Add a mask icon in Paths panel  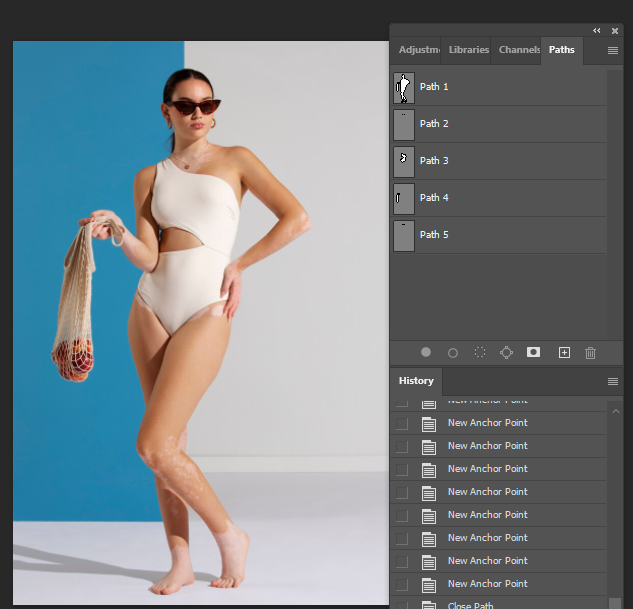click(x=533, y=352)
